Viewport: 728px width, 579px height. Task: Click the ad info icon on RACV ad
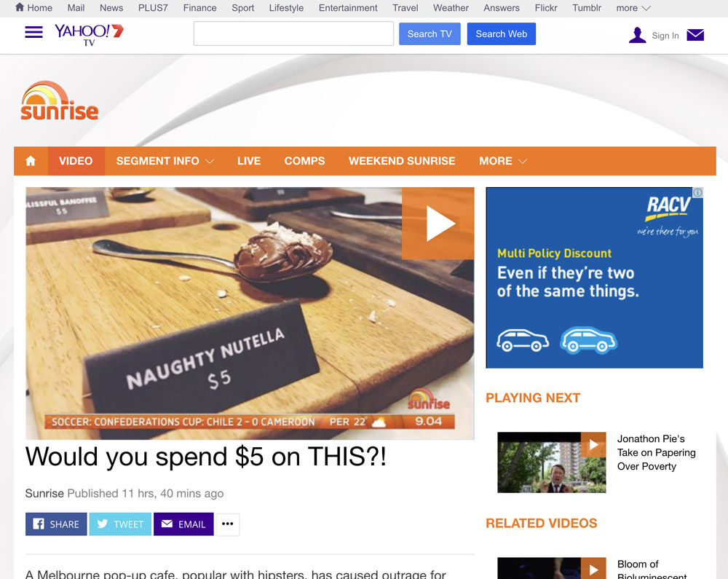(697, 193)
